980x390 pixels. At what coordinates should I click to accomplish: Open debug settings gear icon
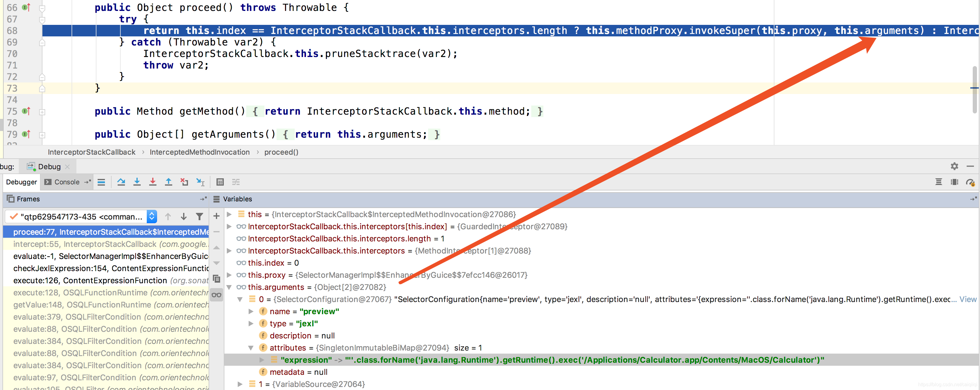pyautogui.click(x=954, y=166)
